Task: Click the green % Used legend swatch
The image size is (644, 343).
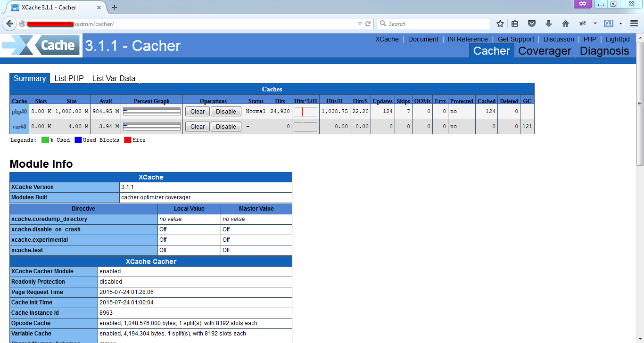Action: point(45,140)
